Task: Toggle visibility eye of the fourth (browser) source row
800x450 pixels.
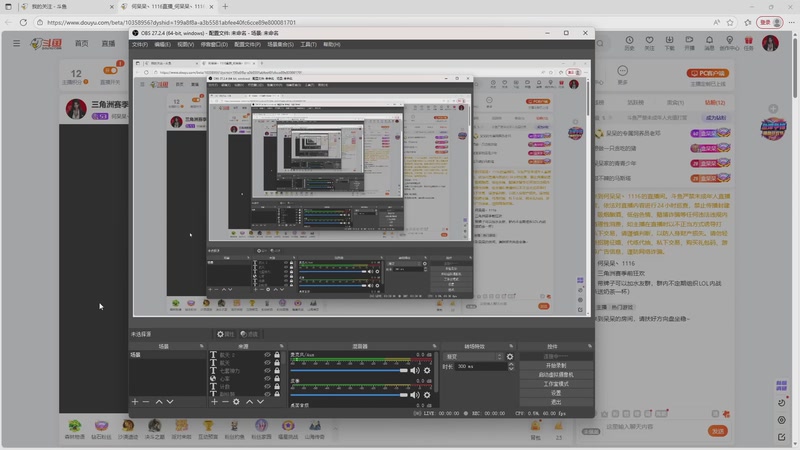Action: click(267, 379)
